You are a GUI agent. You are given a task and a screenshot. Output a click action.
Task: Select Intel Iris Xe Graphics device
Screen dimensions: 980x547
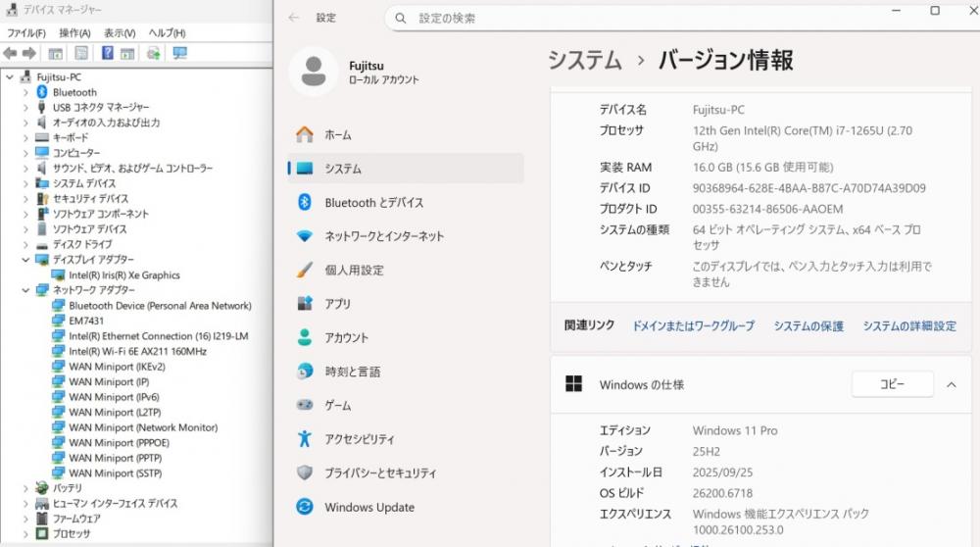click(123, 275)
